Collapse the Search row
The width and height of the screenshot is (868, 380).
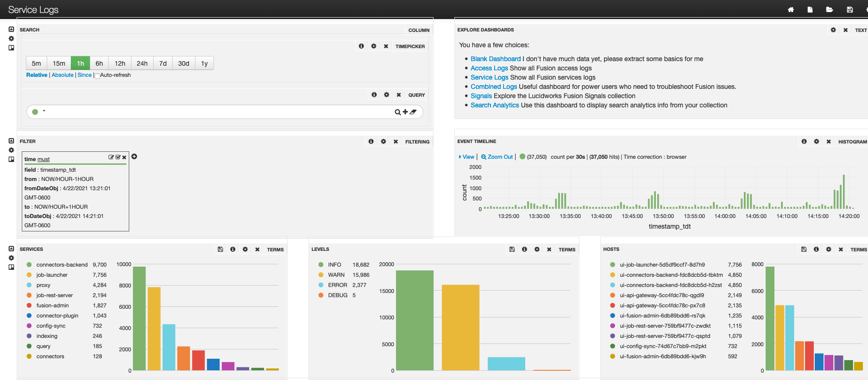(x=12, y=29)
